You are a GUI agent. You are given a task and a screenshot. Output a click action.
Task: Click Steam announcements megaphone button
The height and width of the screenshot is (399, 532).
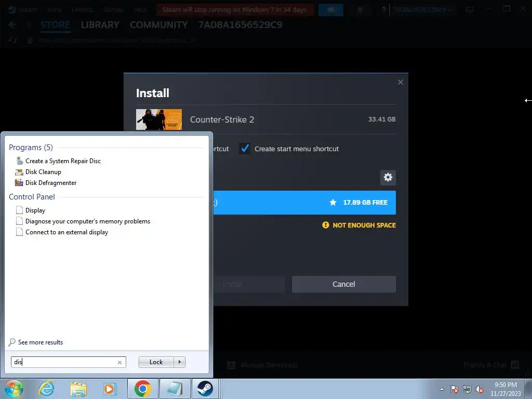[x=331, y=9]
